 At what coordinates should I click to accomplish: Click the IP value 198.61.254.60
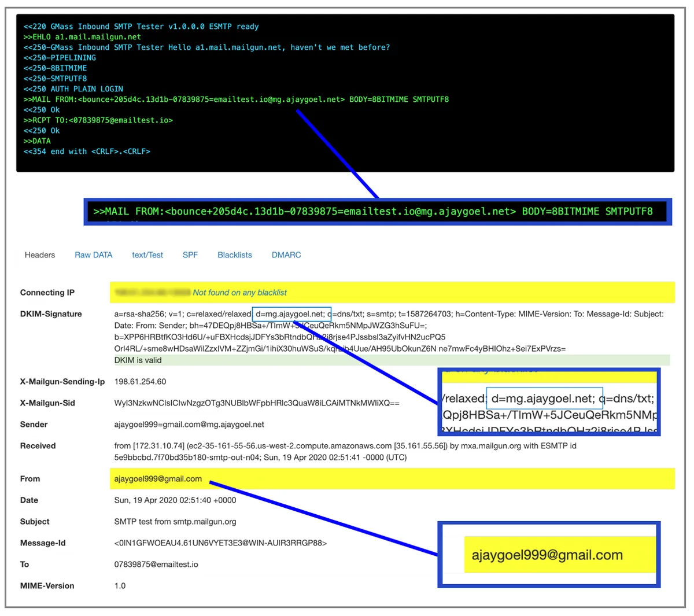(x=140, y=382)
